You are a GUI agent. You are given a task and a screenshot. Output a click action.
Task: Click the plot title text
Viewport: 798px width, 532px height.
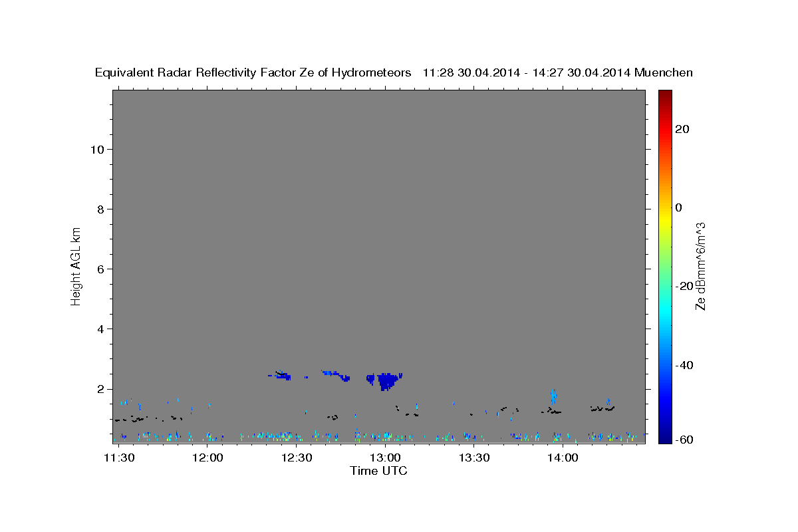pos(394,72)
